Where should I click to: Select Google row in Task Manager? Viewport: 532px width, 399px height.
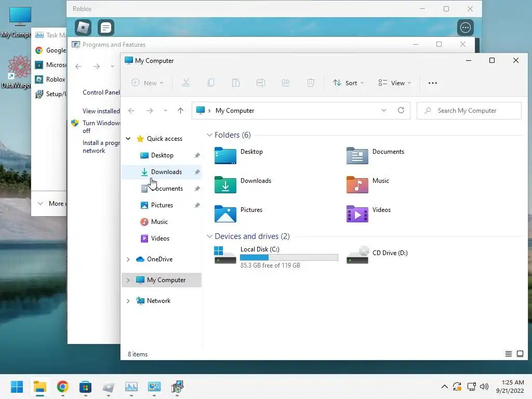coord(50,50)
